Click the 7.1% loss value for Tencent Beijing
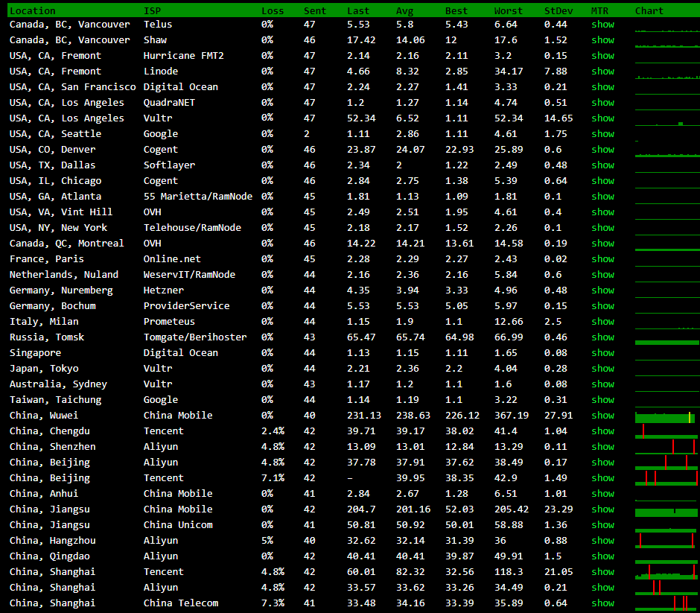Screen dimensions: 700x613 pos(273,477)
